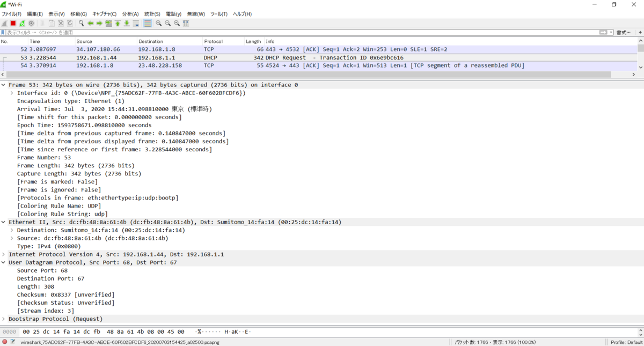644x346 pixels.
Task: Sort by the Destination column header
Action: [x=170, y=41]
